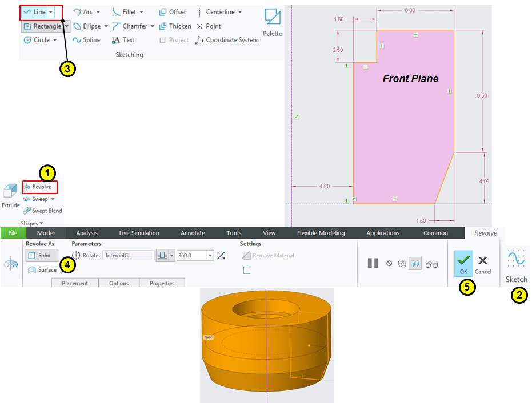Pause the Revolve feature with the pause icon
Image resolution: width=532 pixels, height=403 pixels.
373,263
